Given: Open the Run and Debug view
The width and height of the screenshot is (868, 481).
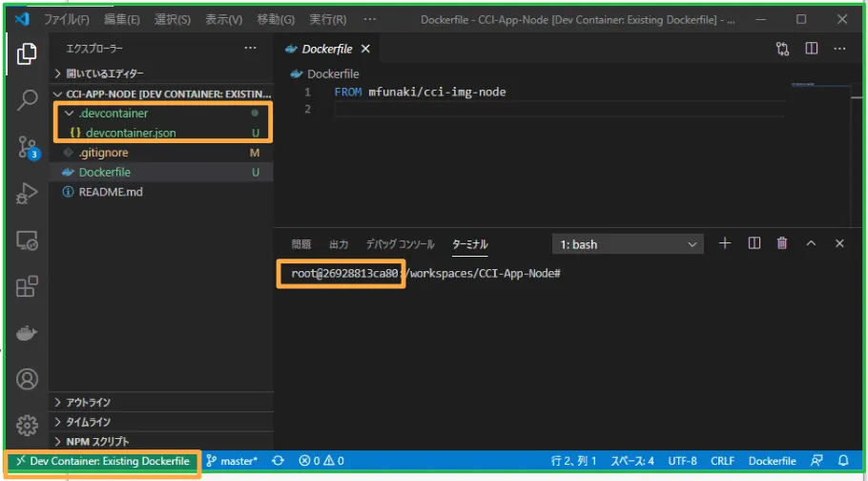Looking at the screenshot, I should pos(27,194).
